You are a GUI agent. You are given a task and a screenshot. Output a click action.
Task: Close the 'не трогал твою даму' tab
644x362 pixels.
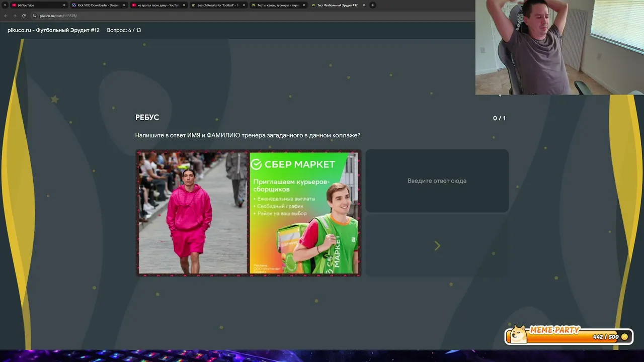[x=184, y=5]
